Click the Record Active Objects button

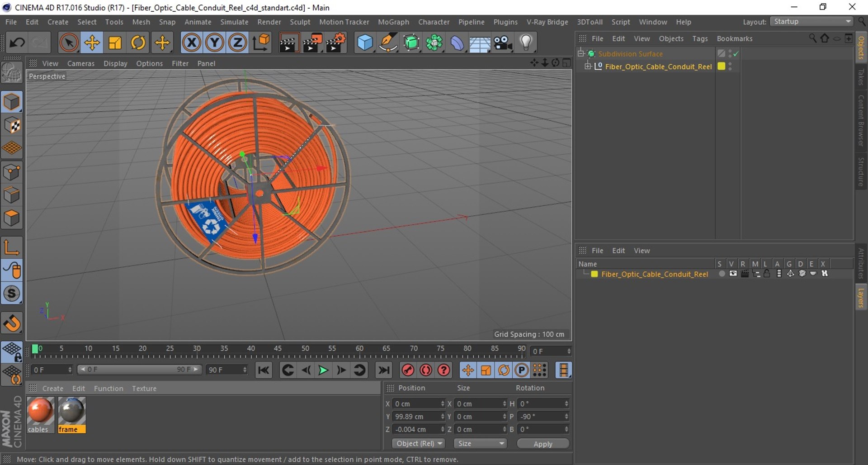click(408, 370)
